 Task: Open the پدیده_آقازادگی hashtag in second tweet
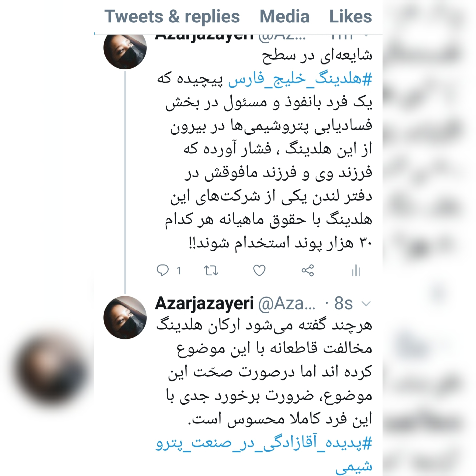[264, 455]
